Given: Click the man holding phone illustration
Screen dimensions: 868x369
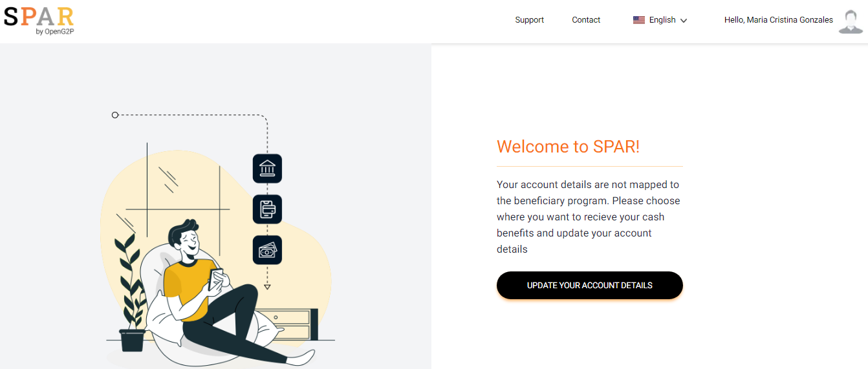Looking at the screenshot, I should coord(207,284).
